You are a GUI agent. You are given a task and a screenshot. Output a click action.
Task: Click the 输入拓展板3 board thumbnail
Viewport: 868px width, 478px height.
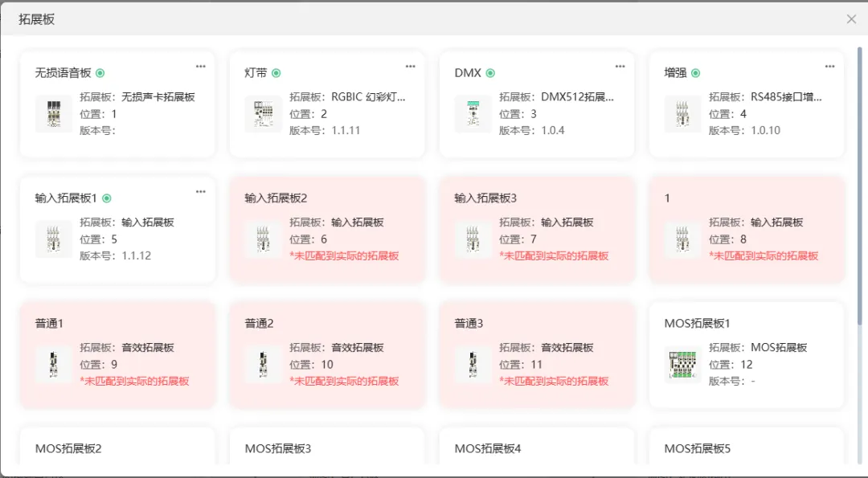point(473,239)
